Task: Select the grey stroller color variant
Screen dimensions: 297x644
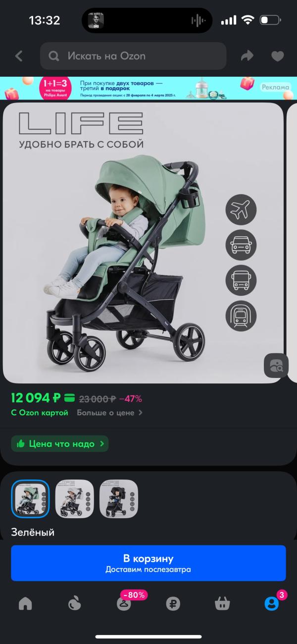Action: (75, 499)
